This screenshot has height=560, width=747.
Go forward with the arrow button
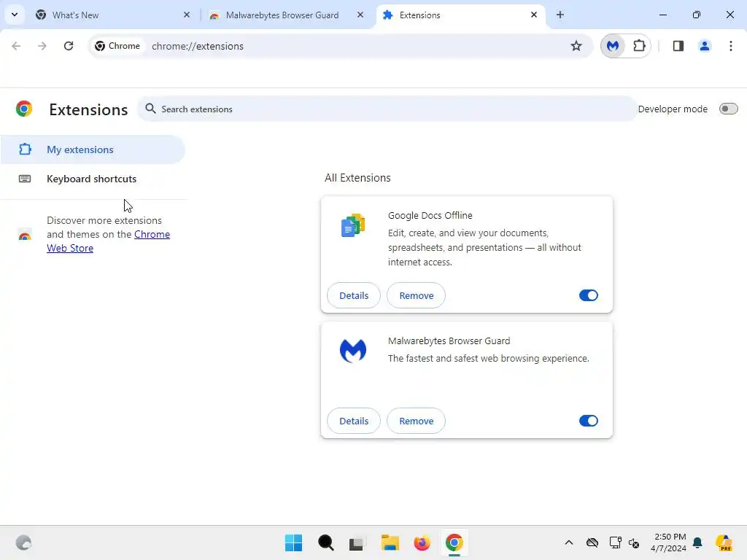tap(42, 46)
